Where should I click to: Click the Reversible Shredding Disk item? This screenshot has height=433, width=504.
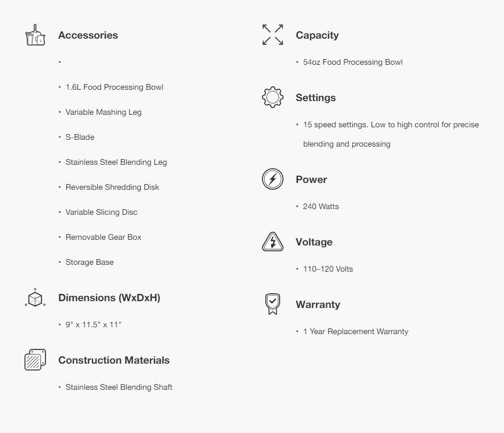(x=112, y=187)
